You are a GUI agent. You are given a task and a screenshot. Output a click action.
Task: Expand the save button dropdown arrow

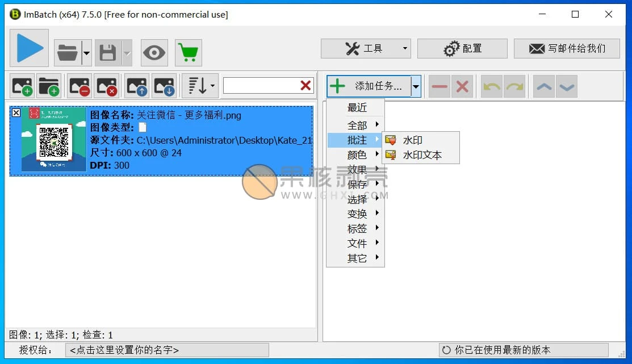pos(127,53)
